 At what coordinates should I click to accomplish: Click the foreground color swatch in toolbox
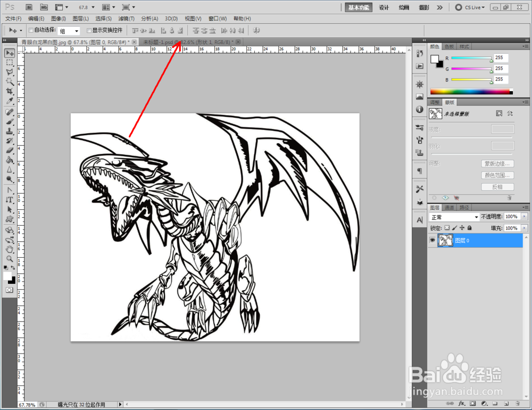(x=7, y=276)
